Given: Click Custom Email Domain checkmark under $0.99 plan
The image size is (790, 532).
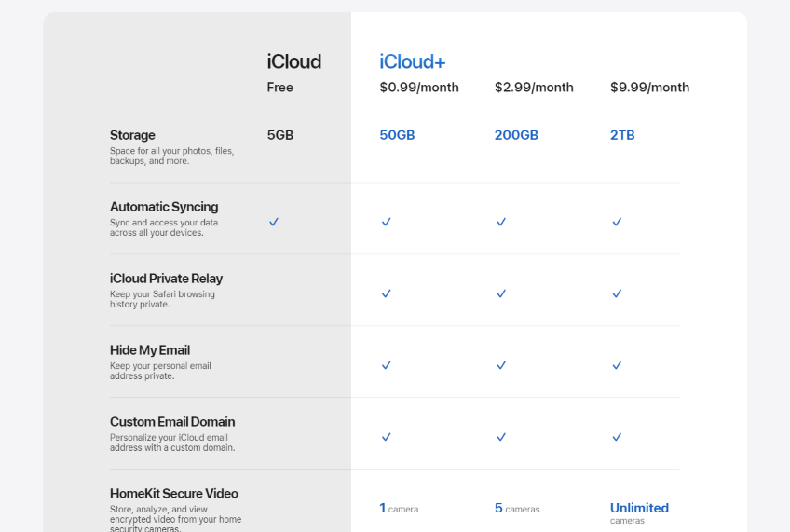Looking at the screenshot, I should coord(386,437).
